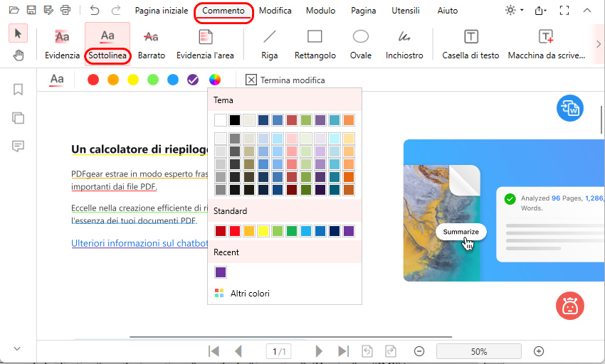This screenshot has width=605, height=364.
Task: Open the page thumbnails side panel
Action: pyautogui.click(x=18, y=117)
